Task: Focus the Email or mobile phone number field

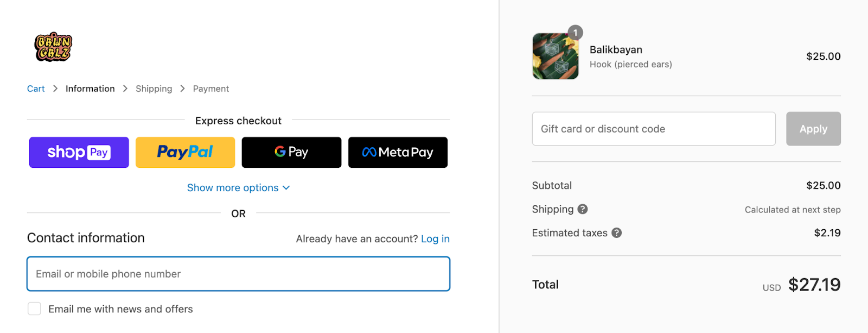Action: 238,274
